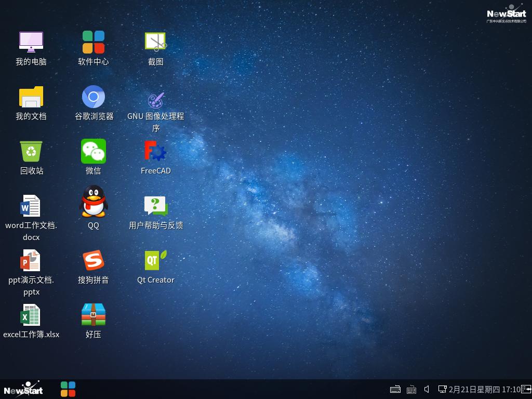Open 用户帮助与反馈 help icon
Image resolution: width=532 pixels, height=399 pixels.
155,206
